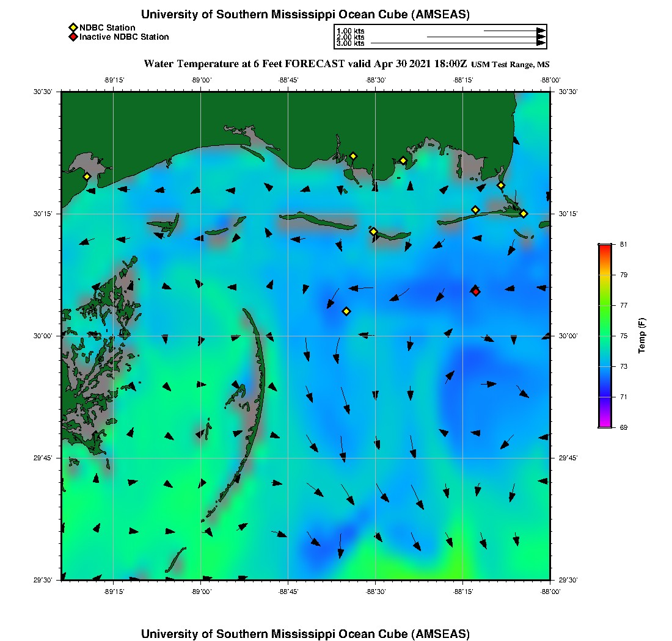The width and height of the screenshot is (672, 641).
Task: Click the 1.00 kts arrowhead in speed legend
Action: (x=541, y=31)
